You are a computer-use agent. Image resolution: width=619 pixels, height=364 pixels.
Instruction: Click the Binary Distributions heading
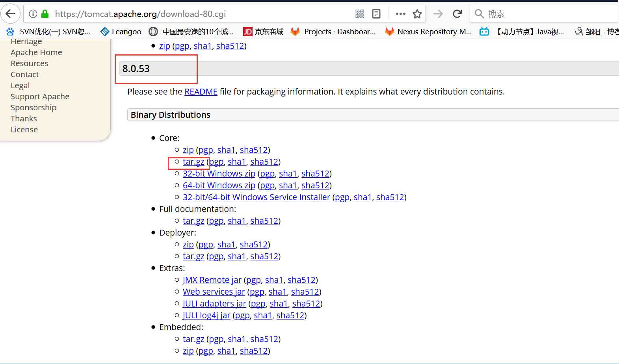pos(170,115)
